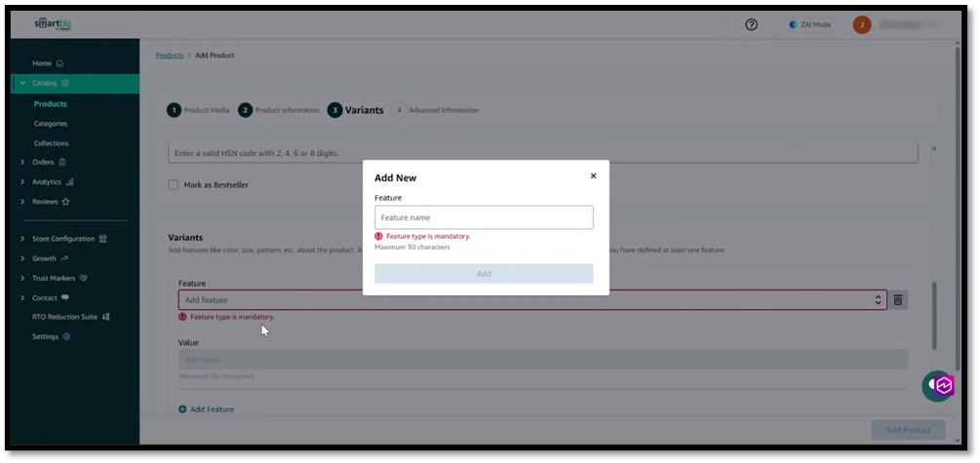
Task: Click the 'Add New' dialog title
Action: click(395, 178)
